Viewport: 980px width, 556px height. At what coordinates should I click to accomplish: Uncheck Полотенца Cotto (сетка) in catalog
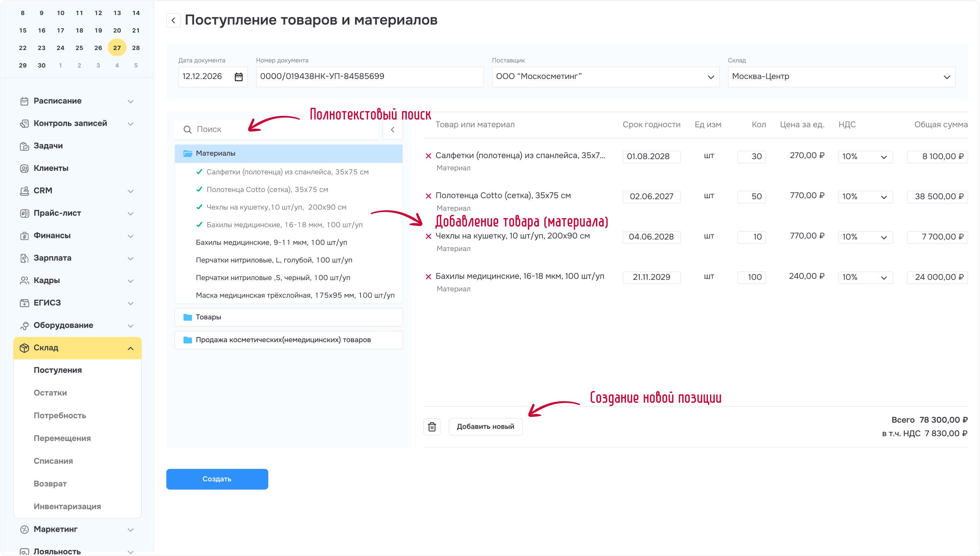pyautogui.click(x=199, y=190)
